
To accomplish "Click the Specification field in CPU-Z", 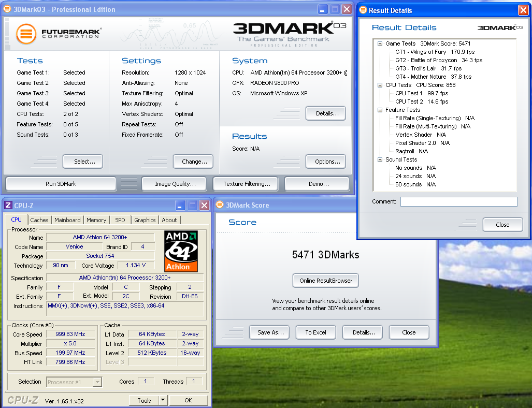I will click(x=125, y=278).
